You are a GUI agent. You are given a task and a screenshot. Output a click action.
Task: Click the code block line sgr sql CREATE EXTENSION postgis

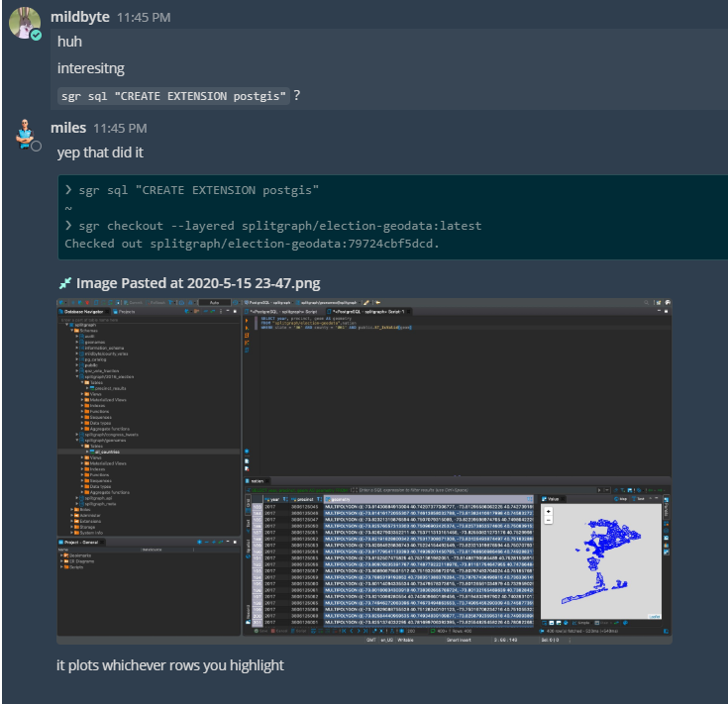(x=192, y=190)
